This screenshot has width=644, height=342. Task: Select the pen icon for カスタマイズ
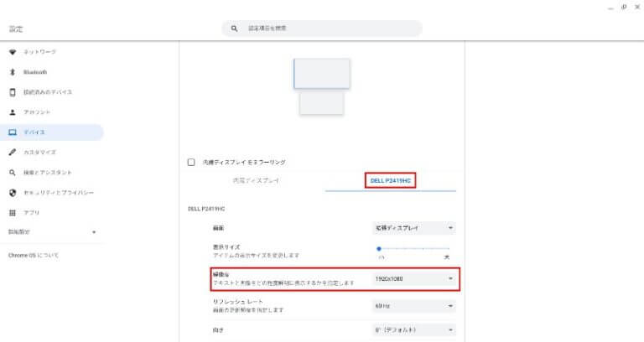(13, 153)
